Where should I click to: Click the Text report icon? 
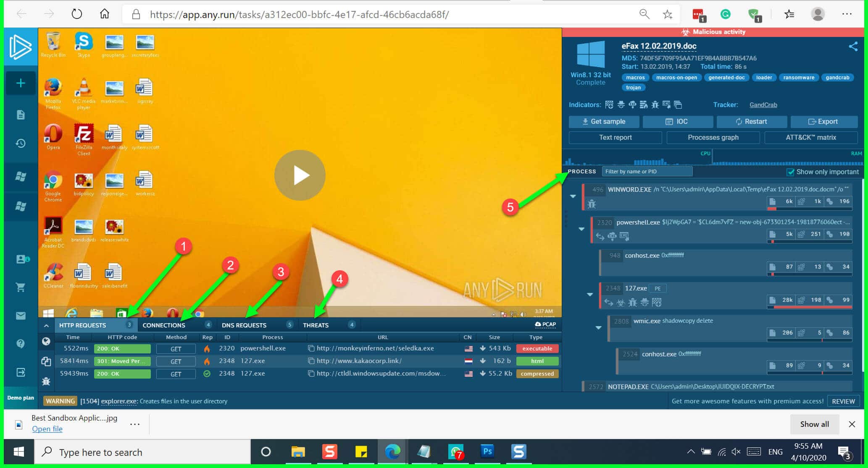point(615,137)
